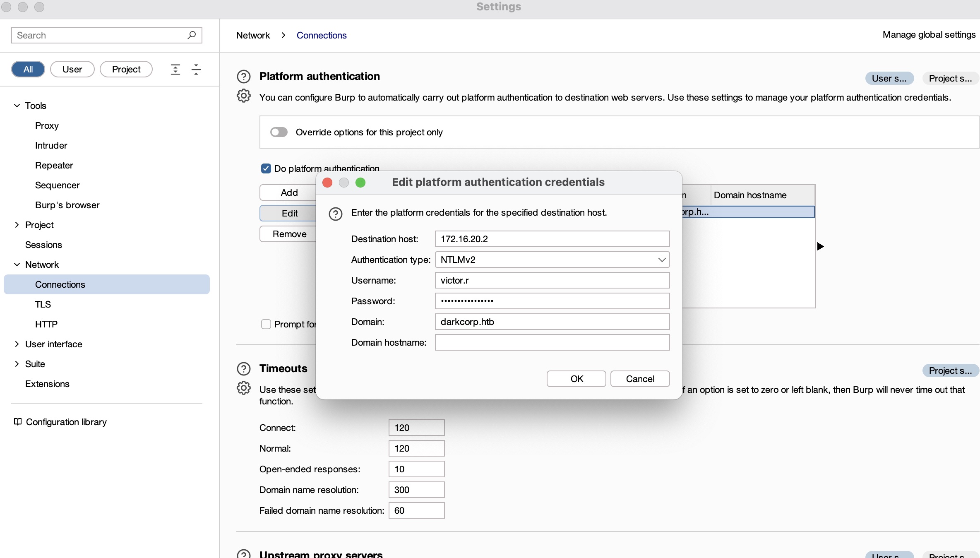Check the Prompt for credentials checkbox
This screenshot has width=980, height=558.
[266, 324]
